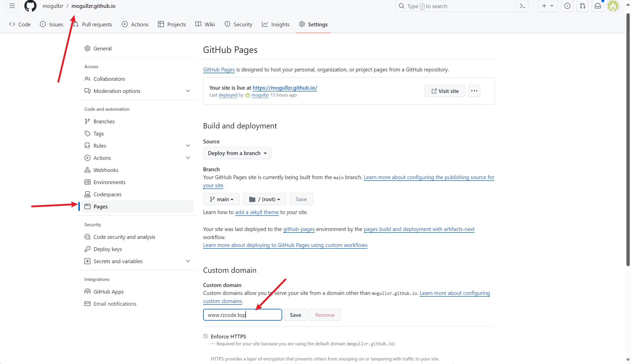This screenshot has height=364, width=631.
Task: Click the Collaborators people icon
Action: (x=87, y=79)
